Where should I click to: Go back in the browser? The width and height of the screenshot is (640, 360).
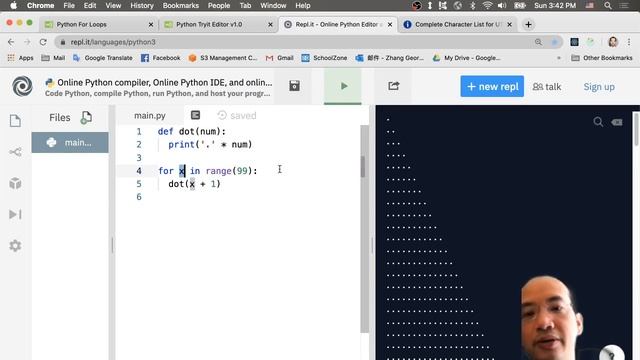11,42
